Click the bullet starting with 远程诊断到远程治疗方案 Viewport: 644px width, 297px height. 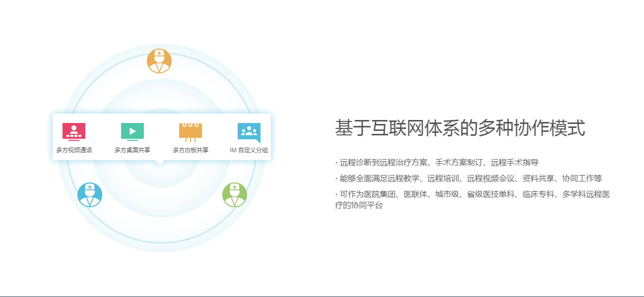[x=437, y=162]
